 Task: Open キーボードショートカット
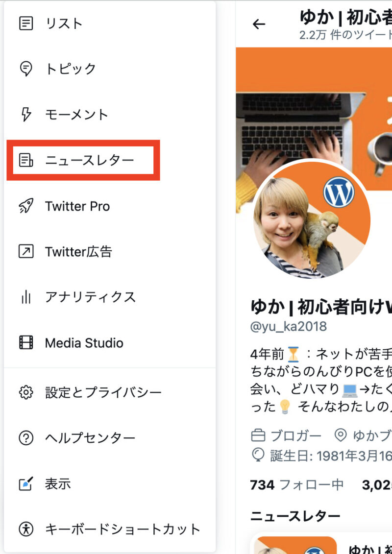tap(110, 530)
